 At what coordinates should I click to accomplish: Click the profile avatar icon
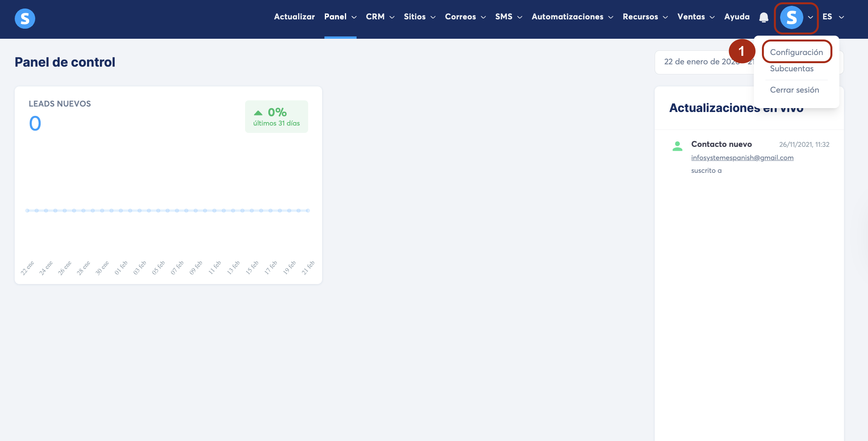(791, 17)
